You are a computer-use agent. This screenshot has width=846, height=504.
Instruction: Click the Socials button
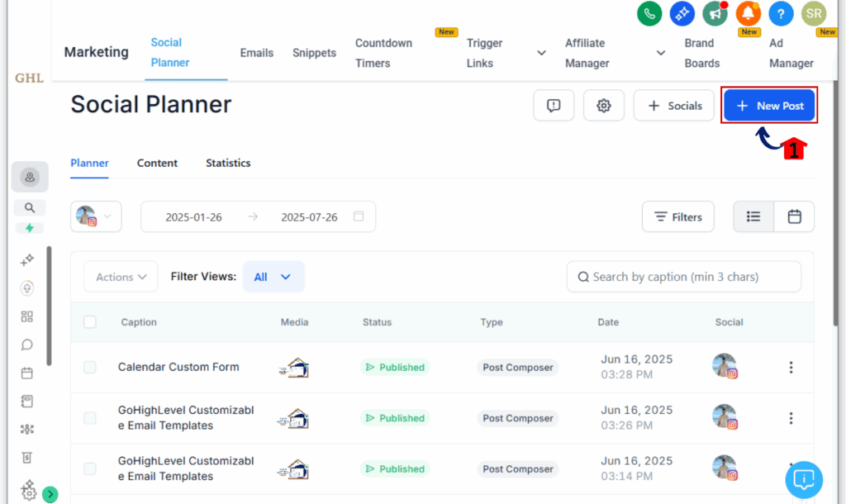[x=674, y=105]
